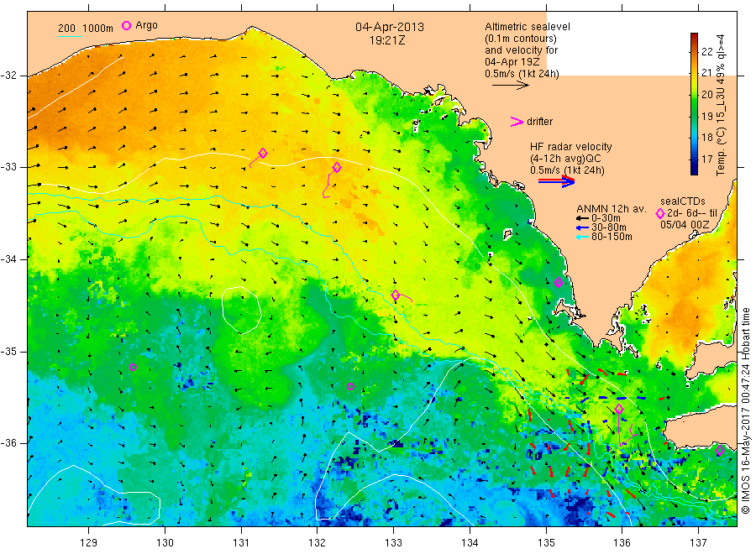Click the 'HF radar velocity' legend text
756x554 pixels.
click(x=571, y=147)
